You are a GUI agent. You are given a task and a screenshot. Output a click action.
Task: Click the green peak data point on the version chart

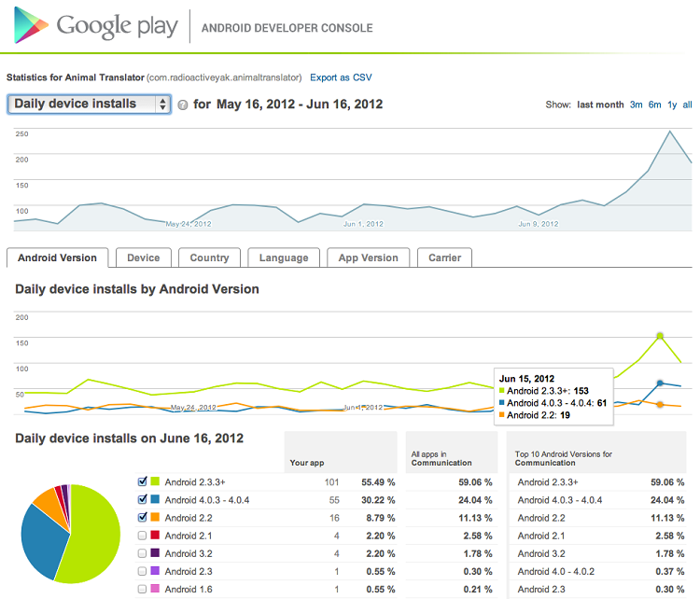pos(660,335)
